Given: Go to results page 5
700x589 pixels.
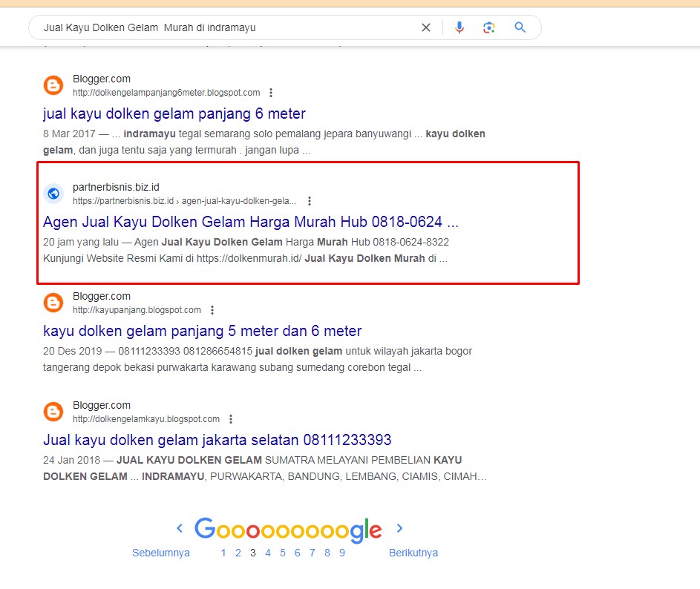Looking at the screenshot, I should [x=283, y=553].
